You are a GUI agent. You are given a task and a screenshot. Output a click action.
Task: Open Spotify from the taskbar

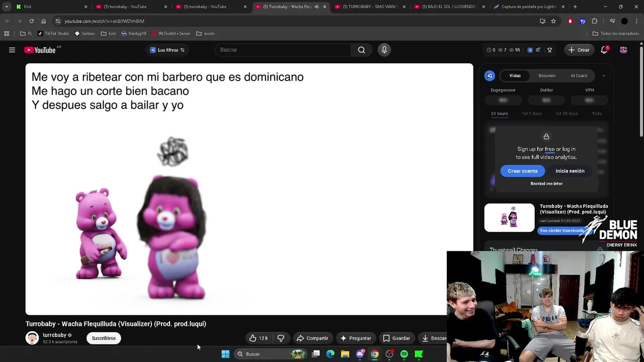click(x=404, y=354)
